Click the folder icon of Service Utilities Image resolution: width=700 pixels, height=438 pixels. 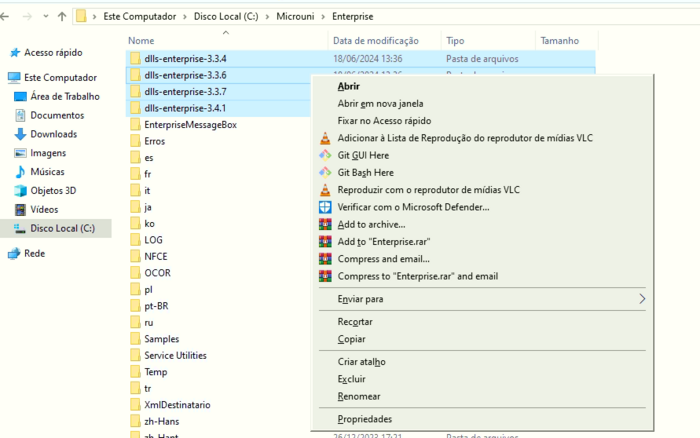click(135, 355)
